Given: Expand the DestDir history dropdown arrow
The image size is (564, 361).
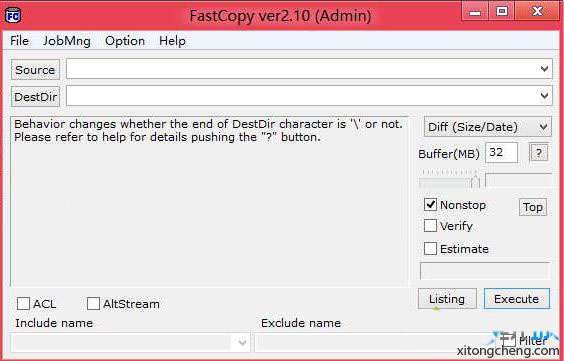Looking at the screenshot, I should (545, 96).
